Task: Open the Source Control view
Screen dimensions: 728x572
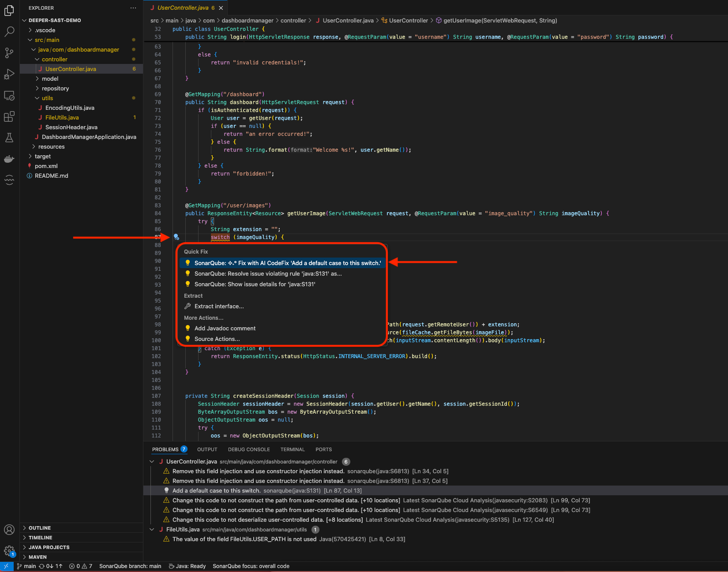Action: 9,52
